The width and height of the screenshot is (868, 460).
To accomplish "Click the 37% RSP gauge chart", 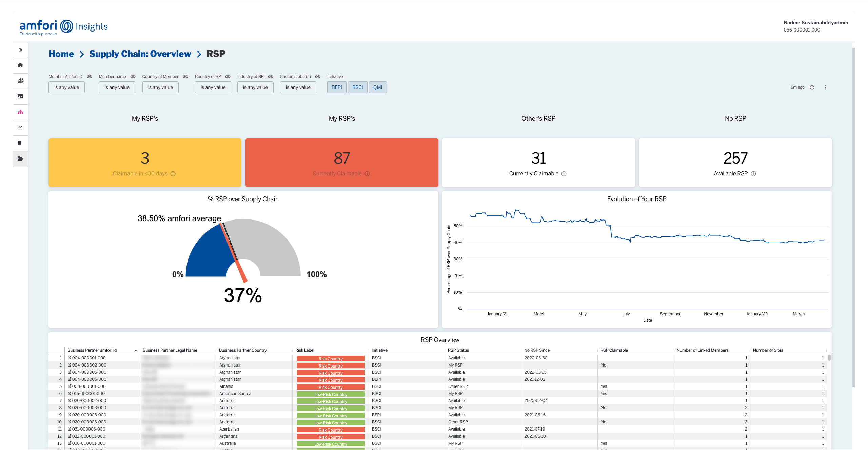I will point(243,257).
